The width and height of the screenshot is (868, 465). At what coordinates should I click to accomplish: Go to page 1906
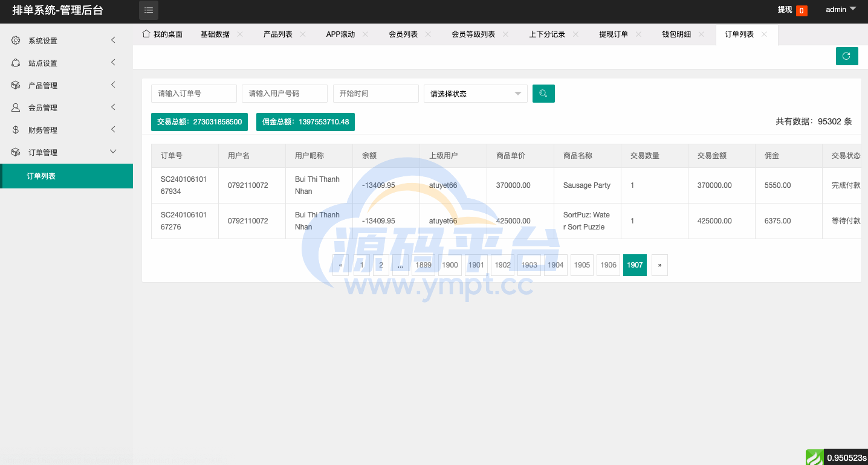609,265
